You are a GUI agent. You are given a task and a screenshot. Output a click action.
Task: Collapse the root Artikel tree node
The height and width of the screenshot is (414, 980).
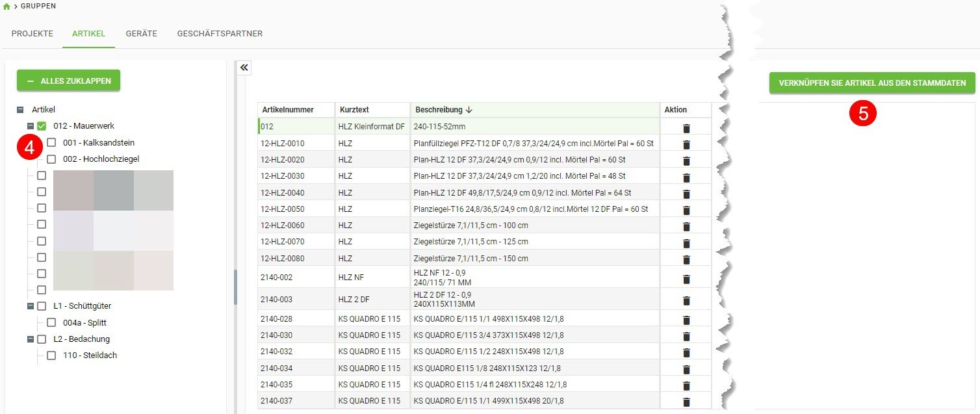[x=20, y=110]
